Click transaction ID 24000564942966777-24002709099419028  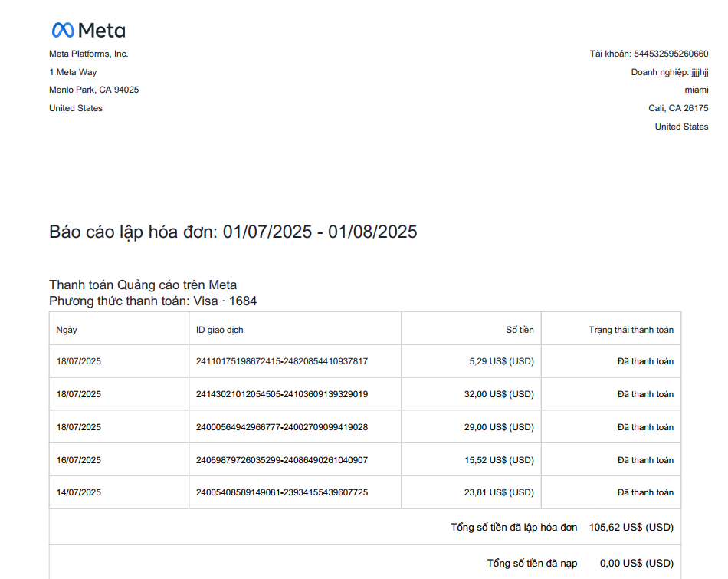click(282, 427)
